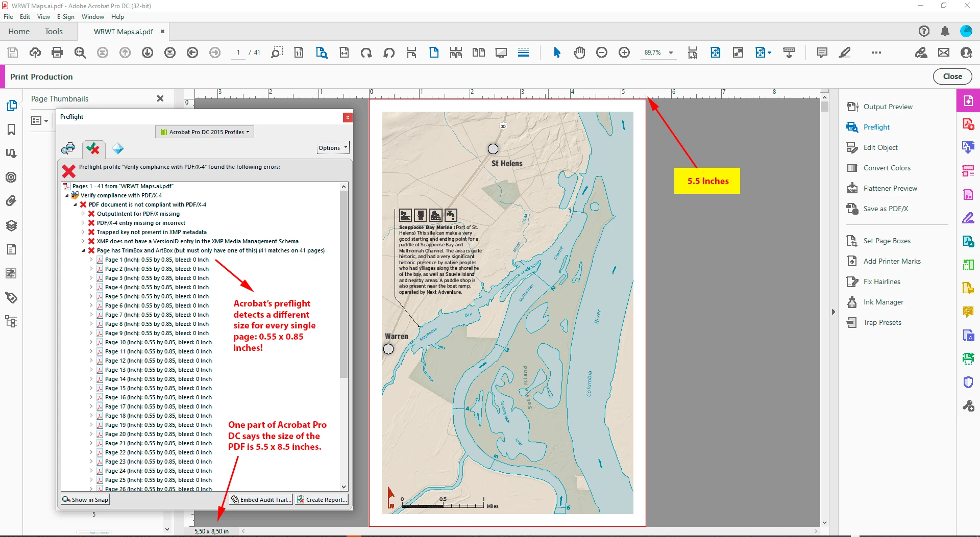Switch to the Tools tab

point(54,32)
